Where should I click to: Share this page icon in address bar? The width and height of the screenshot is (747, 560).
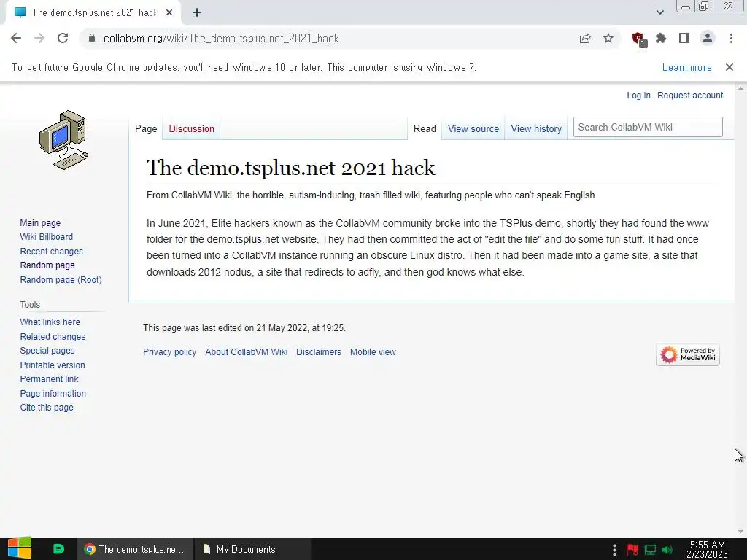point(585,39)
